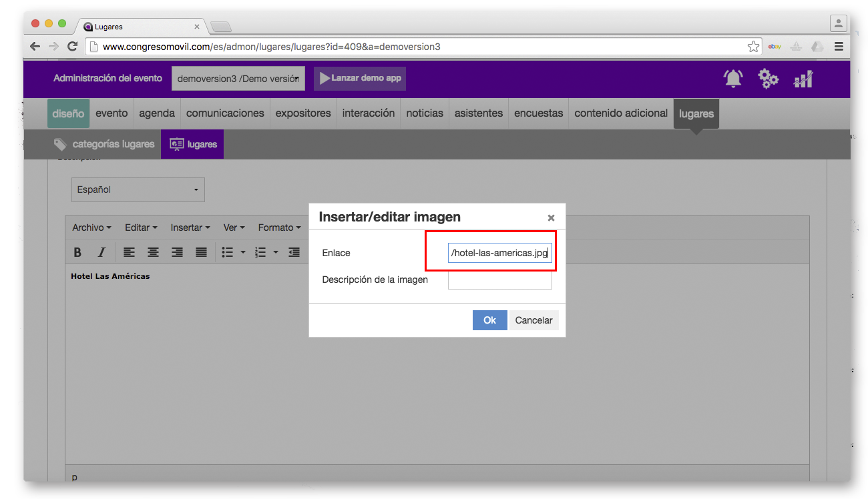Click the Lanzar demo app button
The height and width of the screenshot is (499, 868).
(359, 78)
